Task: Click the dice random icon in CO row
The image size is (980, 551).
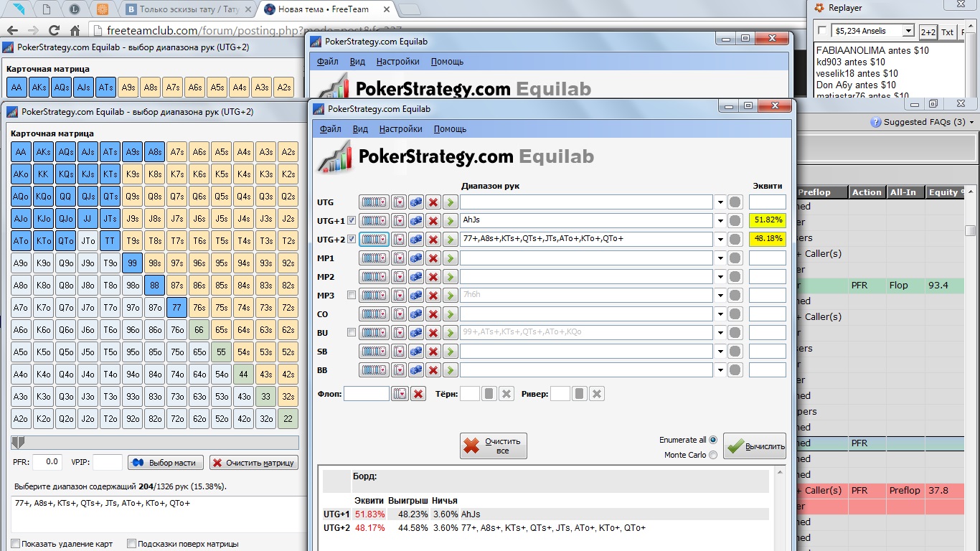Action: [x=416, y=314]
